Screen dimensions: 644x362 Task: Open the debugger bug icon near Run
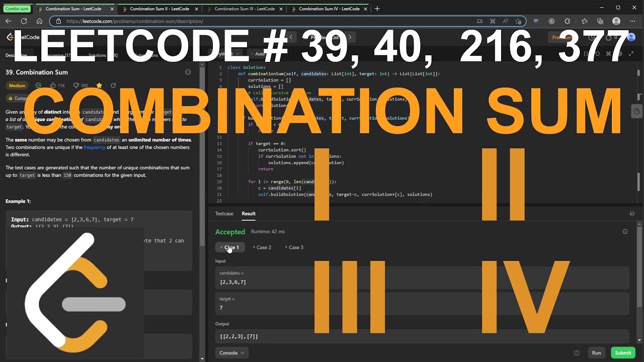point(577,353)
